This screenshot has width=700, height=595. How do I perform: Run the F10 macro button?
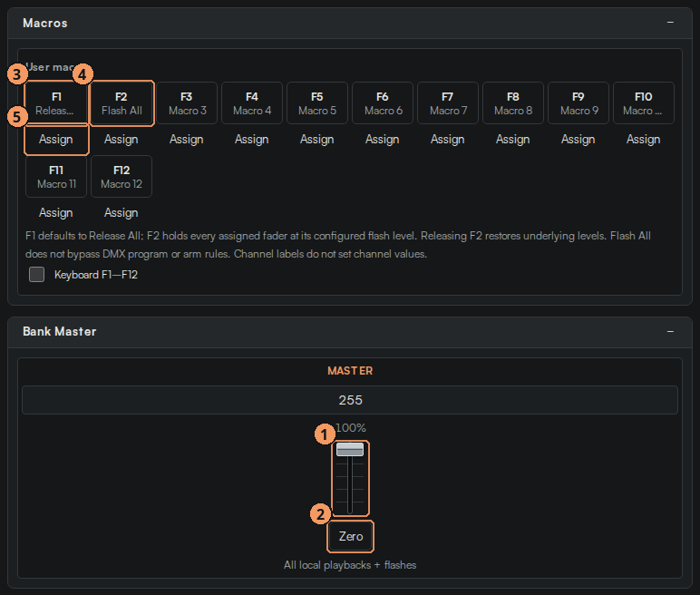click(x=644, y=103)
